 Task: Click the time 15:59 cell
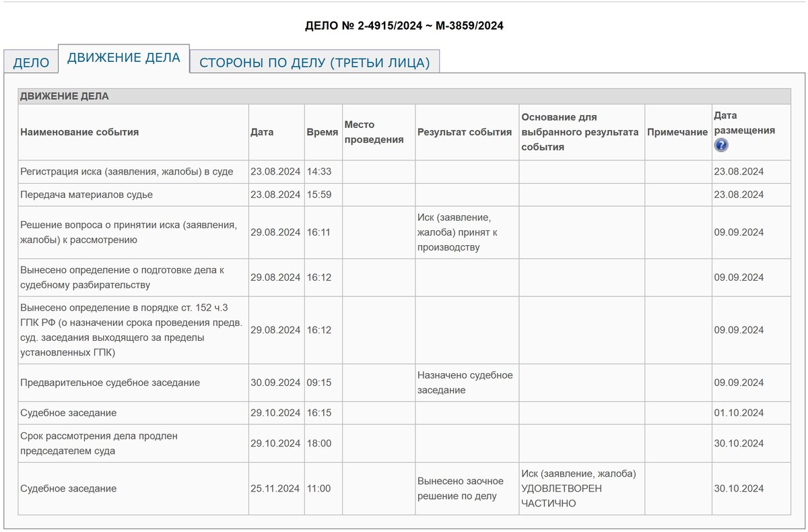click(x=324, y=195)
